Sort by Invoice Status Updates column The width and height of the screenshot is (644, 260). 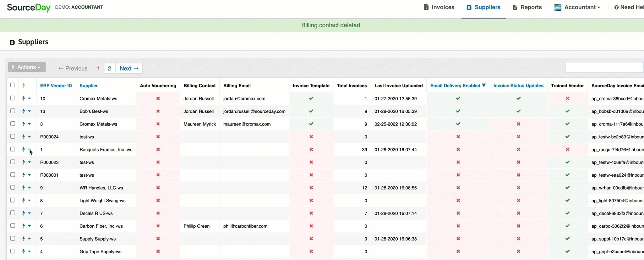coord(518,85)
